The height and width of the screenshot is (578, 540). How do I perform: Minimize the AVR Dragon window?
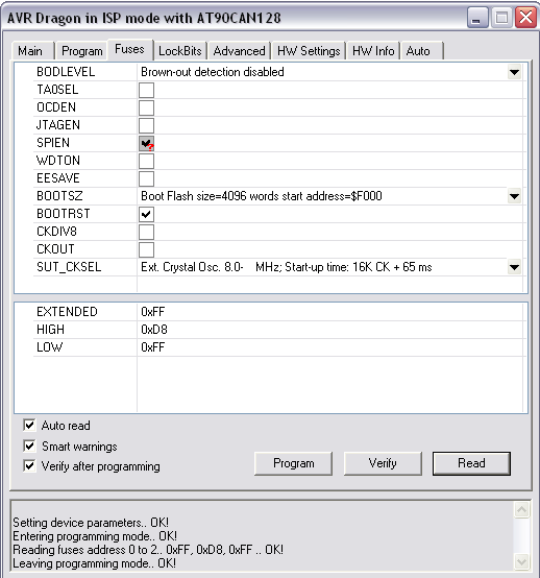coord(477,17)
